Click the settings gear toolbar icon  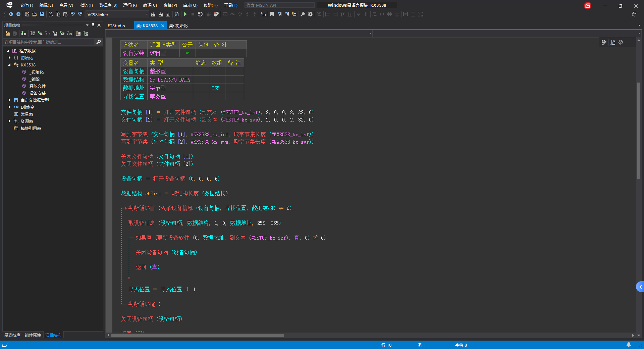[310, 14]
